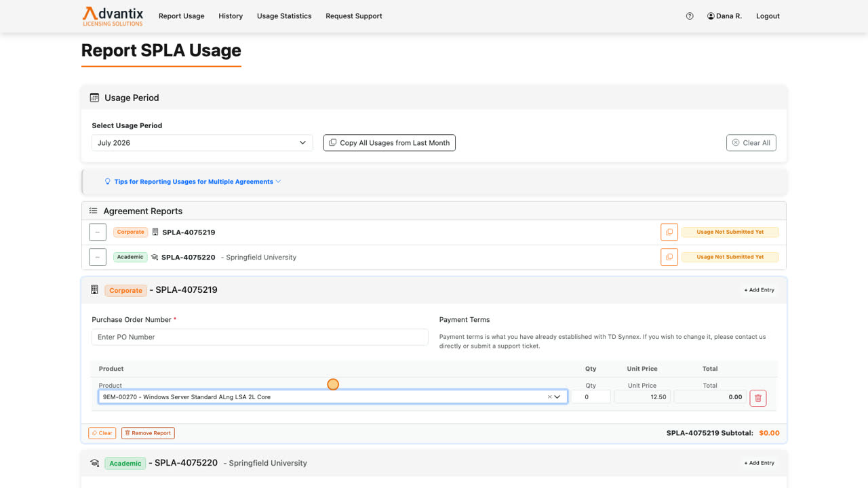The height and width of the screenshot is (488, 868).
Task: Click the list icon beside Agreement Reports
Action: click(94, 211)
